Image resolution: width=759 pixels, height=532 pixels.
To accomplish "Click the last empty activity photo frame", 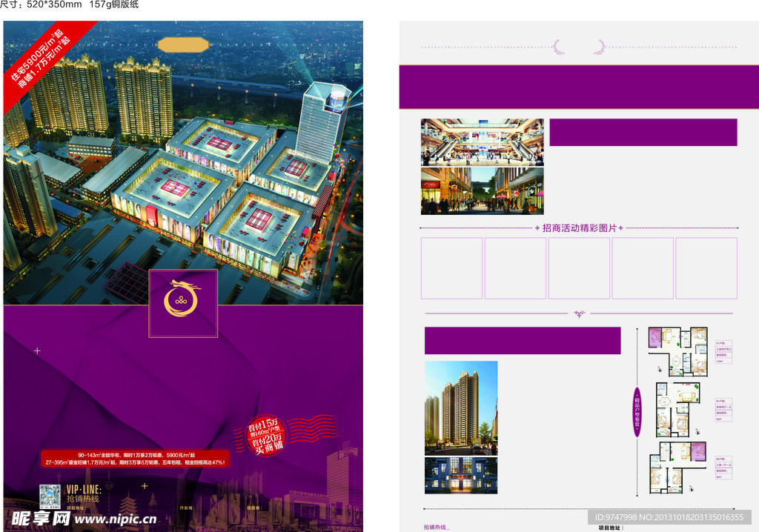I will (x=706, y=268).
